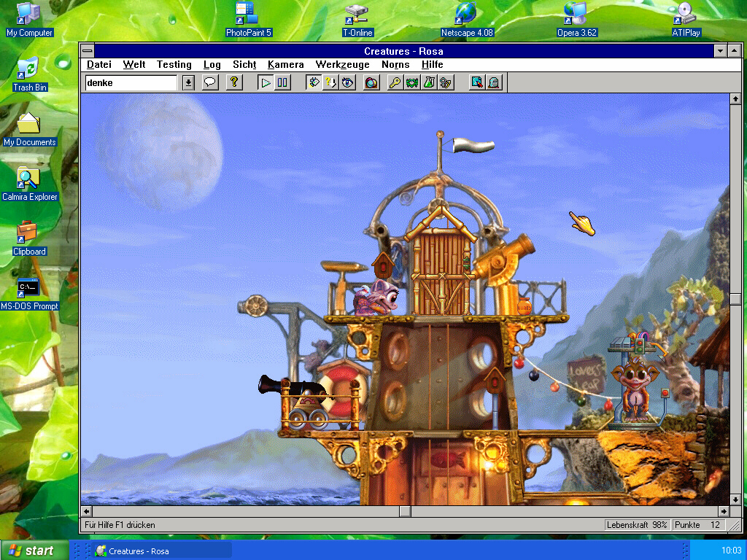Click the horizontal scrollbar thumb
The image size is (747, 560).
(405, 511)
